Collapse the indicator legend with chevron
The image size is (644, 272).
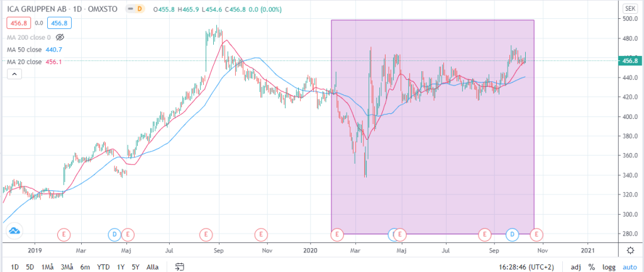coord(14,74)
